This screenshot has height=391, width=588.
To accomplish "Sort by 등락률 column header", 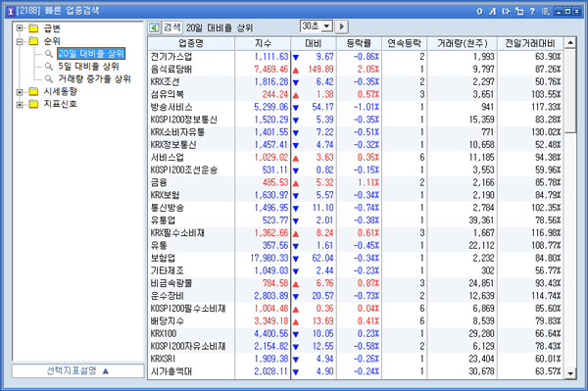I will click(x=359, y=43).
